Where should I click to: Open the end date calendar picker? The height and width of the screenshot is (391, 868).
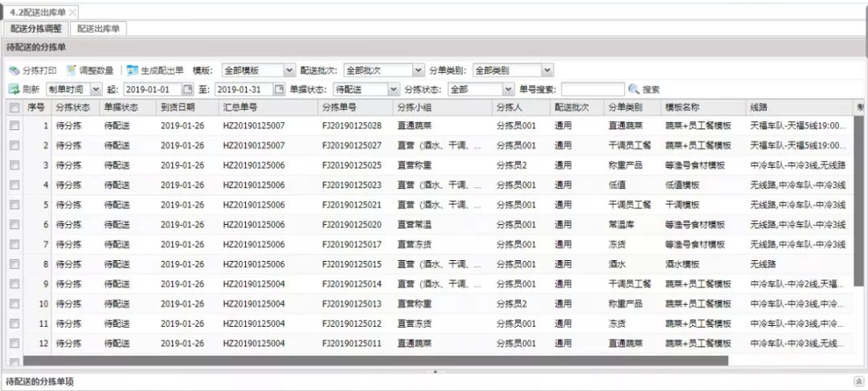(x=280, y=89)
